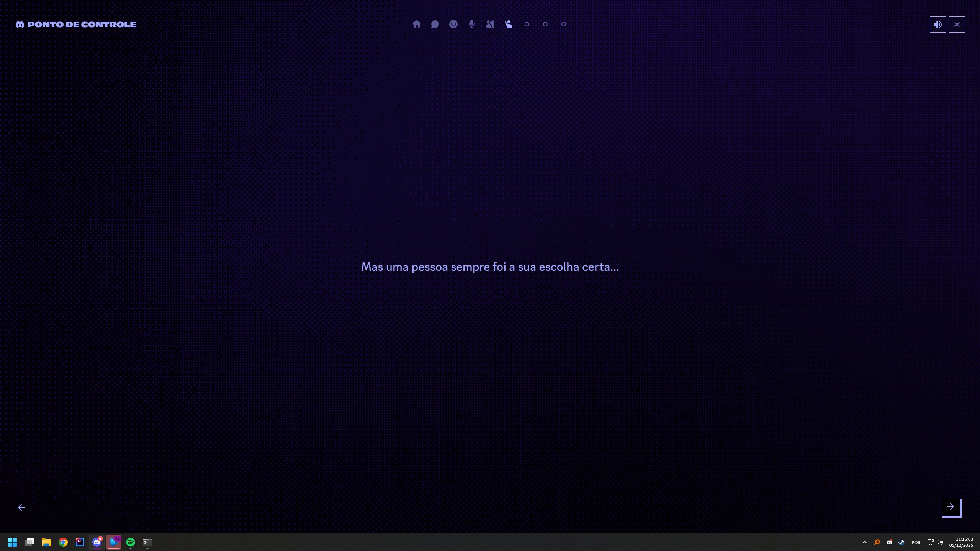Select the highlighted friends section icon
The image size is (980, 551).
tap(508, 24)
